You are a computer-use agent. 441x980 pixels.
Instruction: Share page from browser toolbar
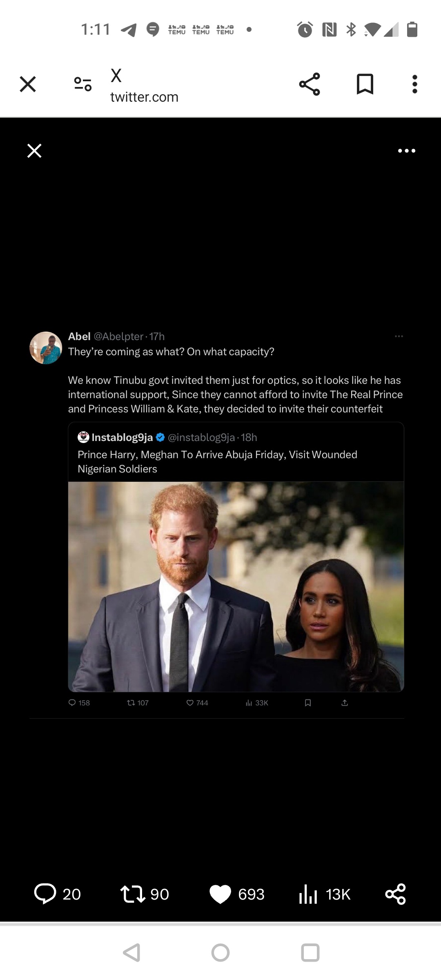click(310, 84)
